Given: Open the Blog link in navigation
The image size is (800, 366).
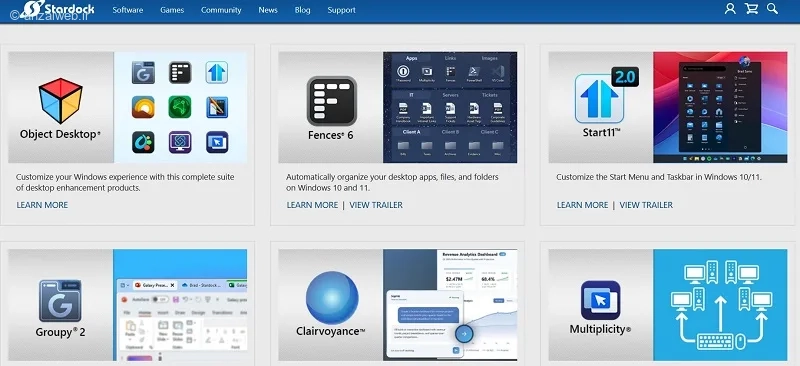Looking at the screenshot, I should 303,10.
